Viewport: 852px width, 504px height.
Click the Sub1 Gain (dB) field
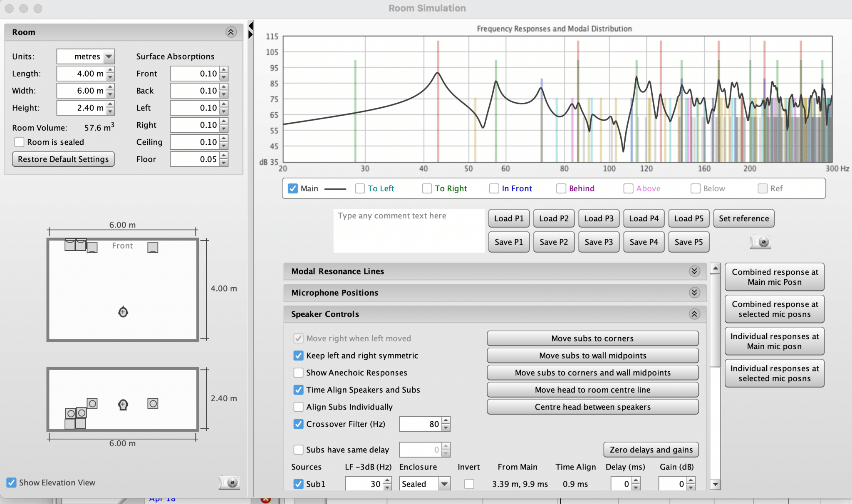pos(672,484)
